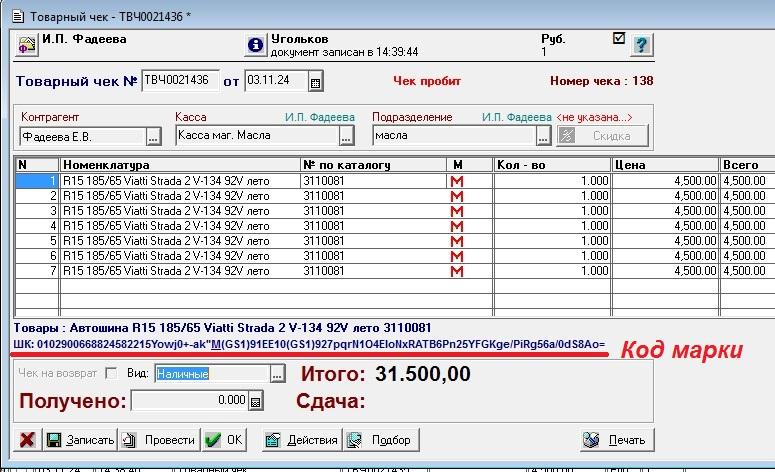Open Контрагент selection via ellipsis button

154,136
